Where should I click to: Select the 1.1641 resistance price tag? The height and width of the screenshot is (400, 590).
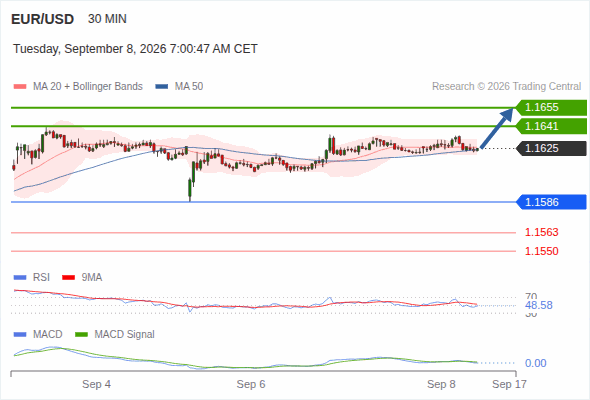tap(551, 126)
